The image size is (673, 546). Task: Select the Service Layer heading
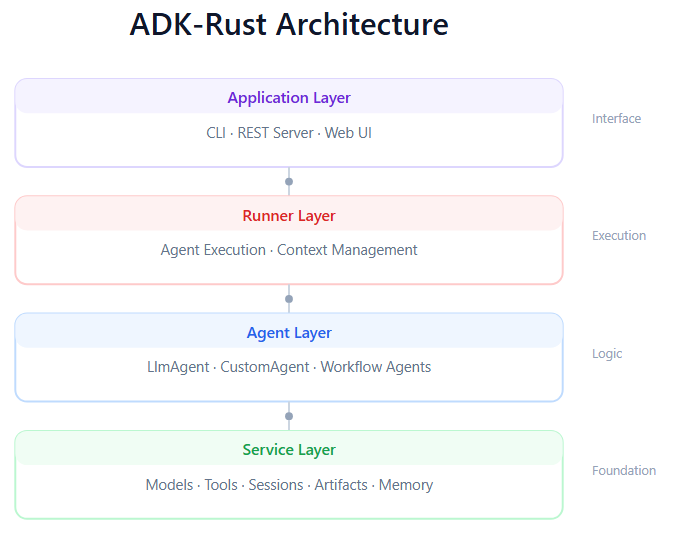[x=289, y=450]
